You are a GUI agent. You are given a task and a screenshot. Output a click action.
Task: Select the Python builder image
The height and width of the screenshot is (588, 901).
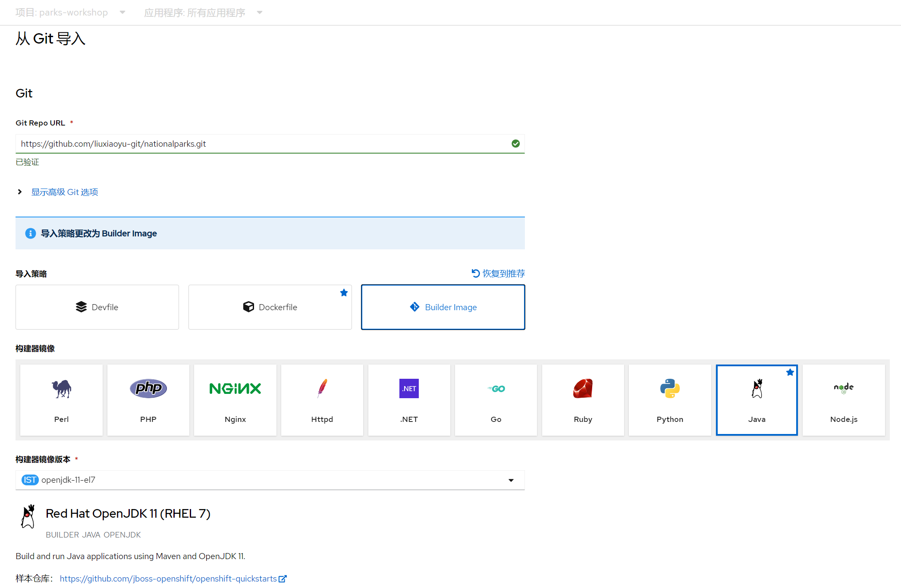670,400
